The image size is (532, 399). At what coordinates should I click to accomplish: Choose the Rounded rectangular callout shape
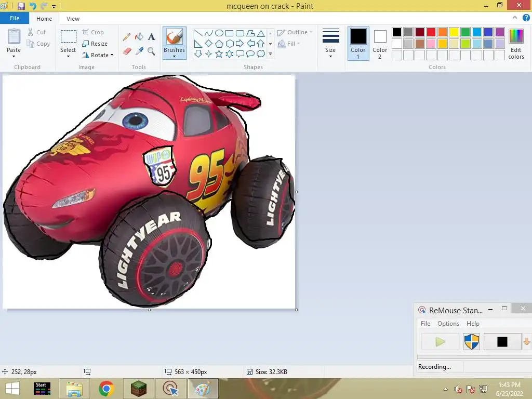tap(240, 54)
